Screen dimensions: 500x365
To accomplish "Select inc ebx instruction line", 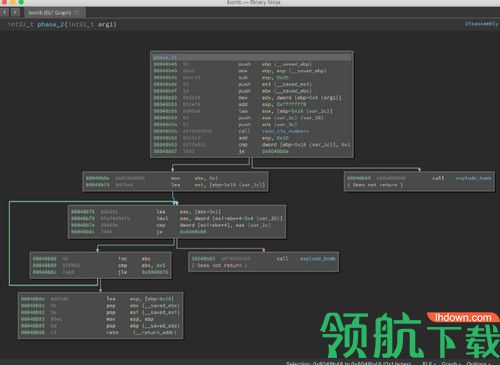I will pyautogui.click(x=101, y=258).
